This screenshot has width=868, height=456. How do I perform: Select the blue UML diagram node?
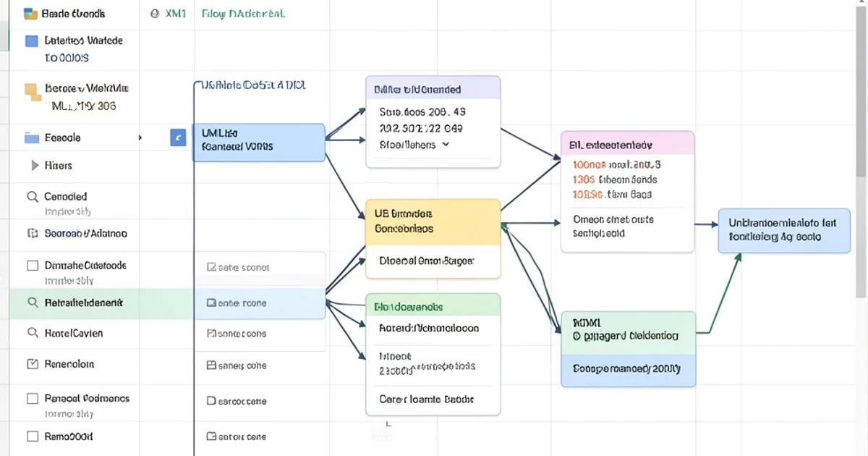pyautogui.click(x=259, y=142)
